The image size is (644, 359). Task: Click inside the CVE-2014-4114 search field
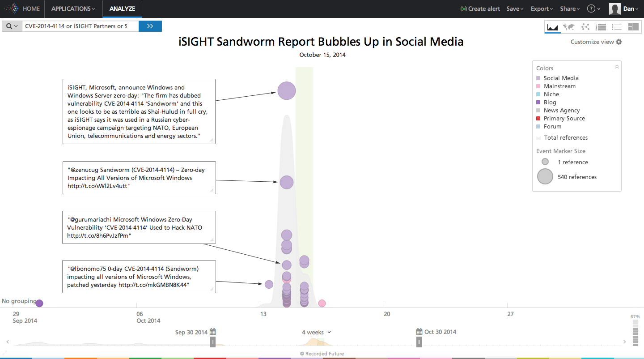(80, 26)
